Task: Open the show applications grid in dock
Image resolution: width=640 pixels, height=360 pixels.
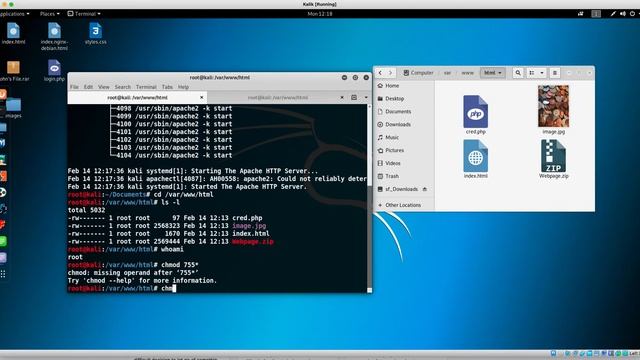Action: click(3, 274)
